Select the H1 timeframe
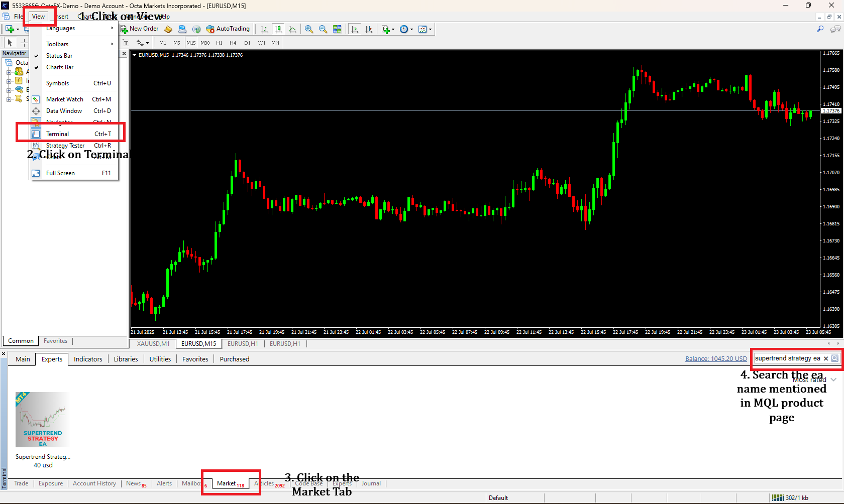 pyautogui.click(x=219, y=43)
